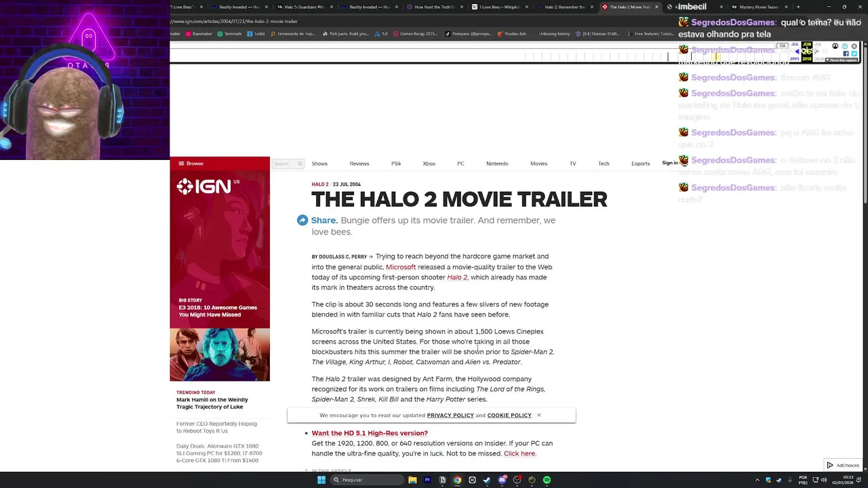
Task: Click Sign in on IGN
Action: click(669, 163)
